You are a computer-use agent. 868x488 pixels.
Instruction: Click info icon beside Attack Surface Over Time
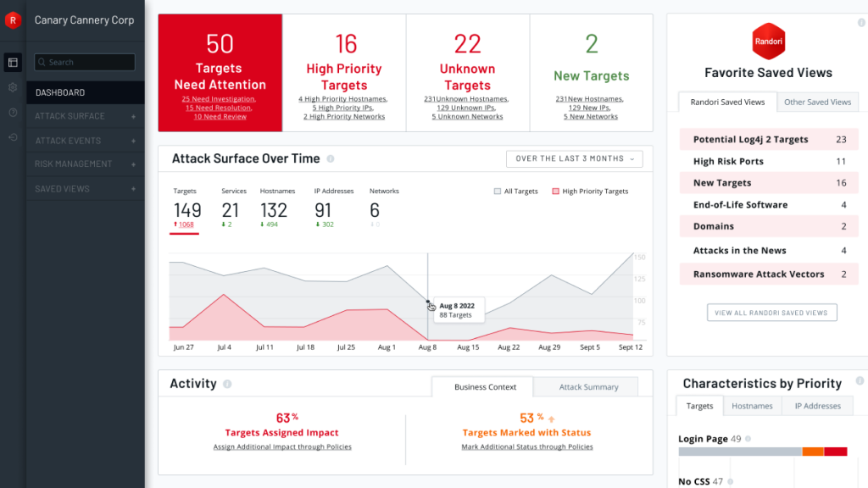[x=331, y=159]
